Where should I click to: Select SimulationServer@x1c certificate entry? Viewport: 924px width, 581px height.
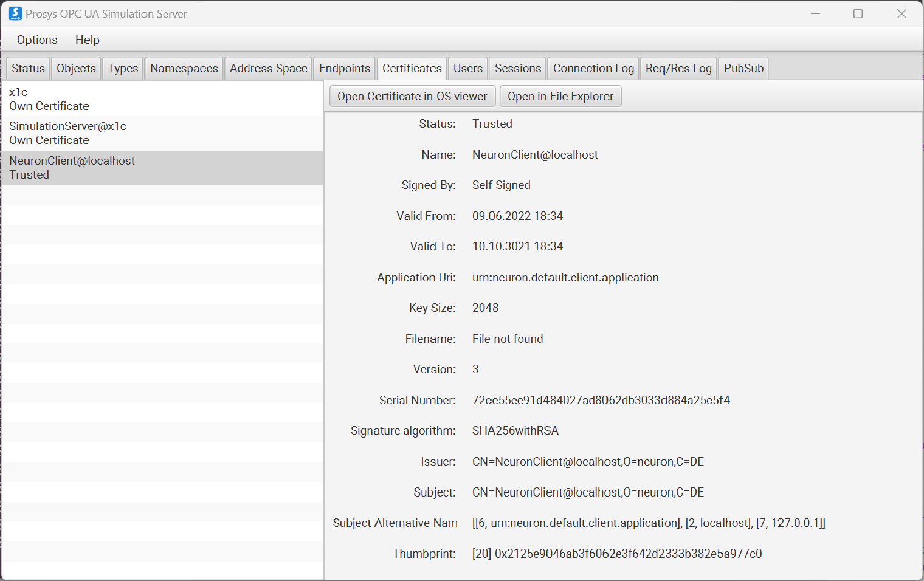click(x=162, y=133)
